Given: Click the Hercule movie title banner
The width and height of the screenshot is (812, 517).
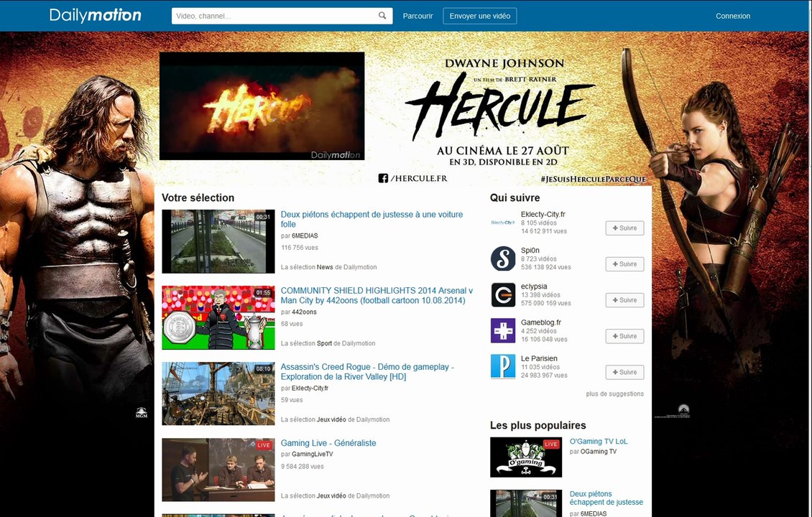Looking at the screenshot, I should 502,106.
